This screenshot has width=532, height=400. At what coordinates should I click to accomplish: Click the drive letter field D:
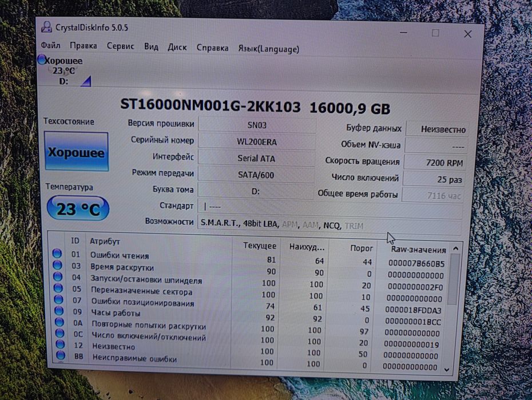click(256, 191)
